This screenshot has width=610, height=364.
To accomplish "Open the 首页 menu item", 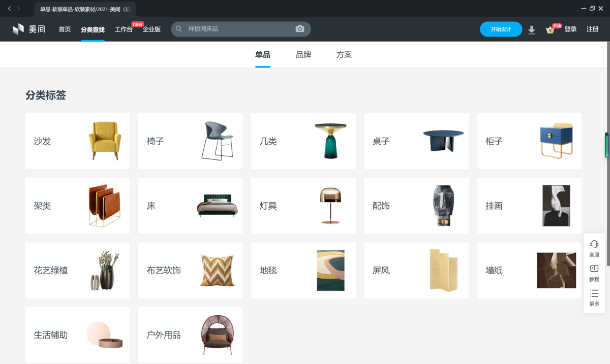I will 65,29.
